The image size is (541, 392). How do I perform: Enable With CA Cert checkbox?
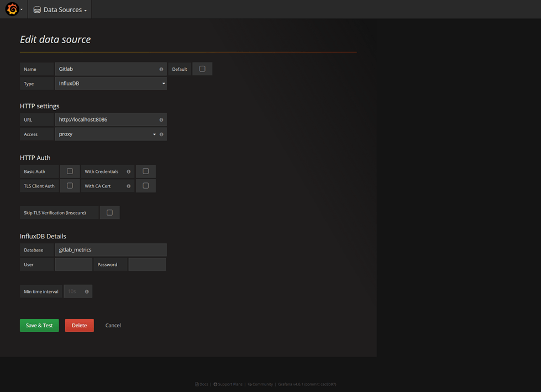click(x=145, y=186)
